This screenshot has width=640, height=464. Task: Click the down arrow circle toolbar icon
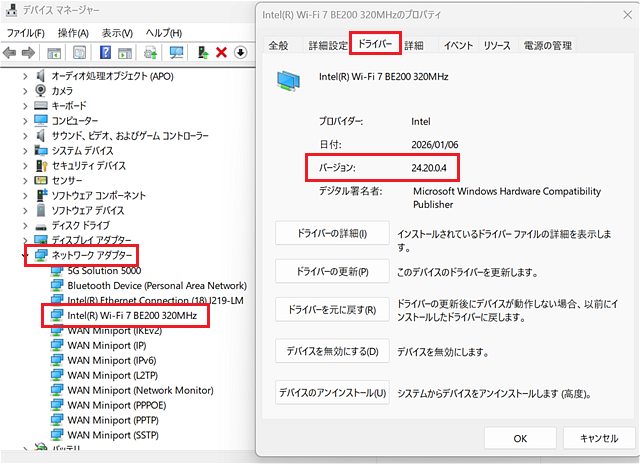pos(240,53)
